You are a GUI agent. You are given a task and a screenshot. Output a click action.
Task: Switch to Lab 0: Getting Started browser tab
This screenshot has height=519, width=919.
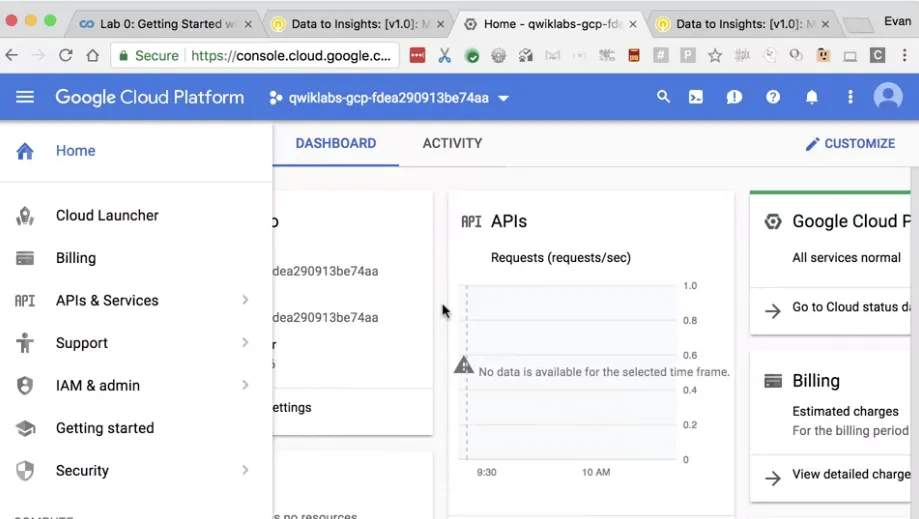(166, 24)
